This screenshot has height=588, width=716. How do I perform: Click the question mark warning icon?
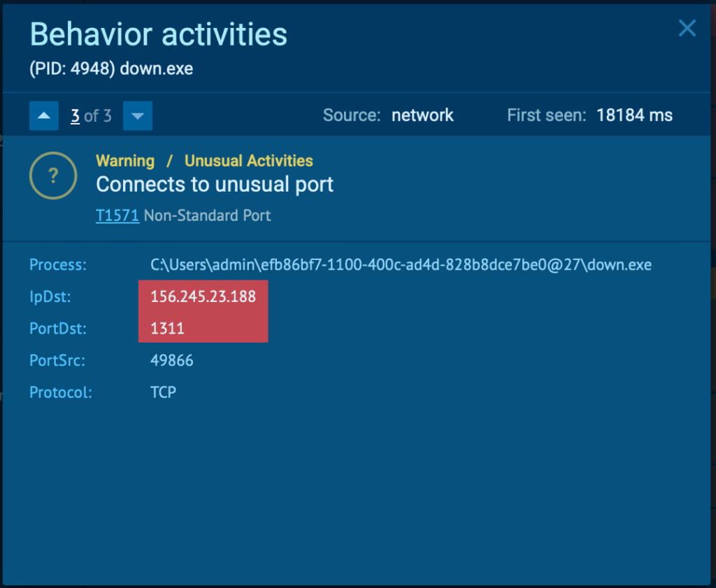point(53,175)
